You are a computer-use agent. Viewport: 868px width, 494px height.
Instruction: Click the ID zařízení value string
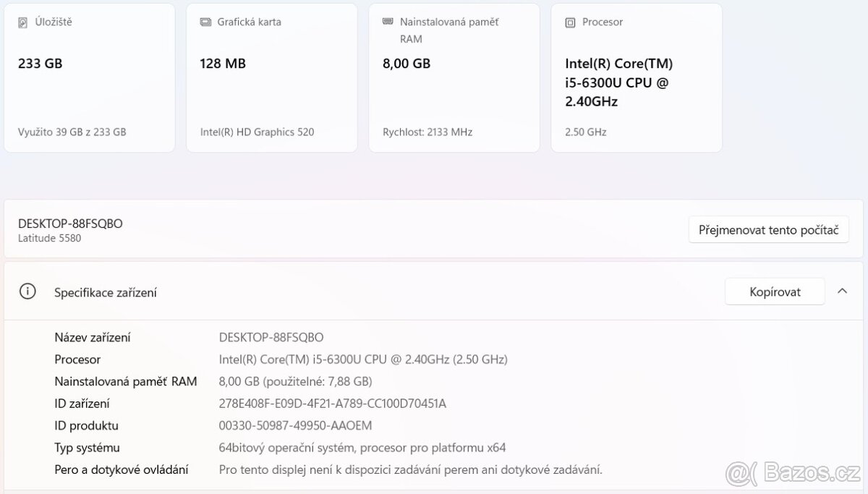click(333, 404)
